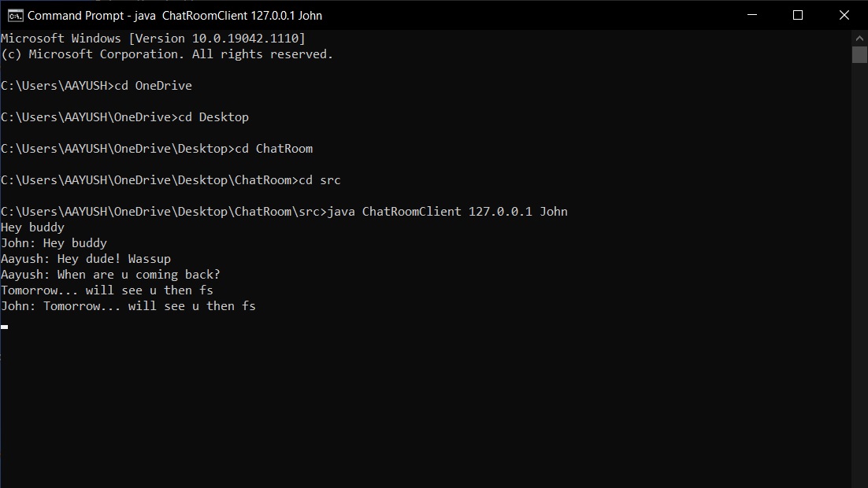Click the blinking cursor at the prompt
This screenshot has height=488, width=868.
tap(5, 326)
